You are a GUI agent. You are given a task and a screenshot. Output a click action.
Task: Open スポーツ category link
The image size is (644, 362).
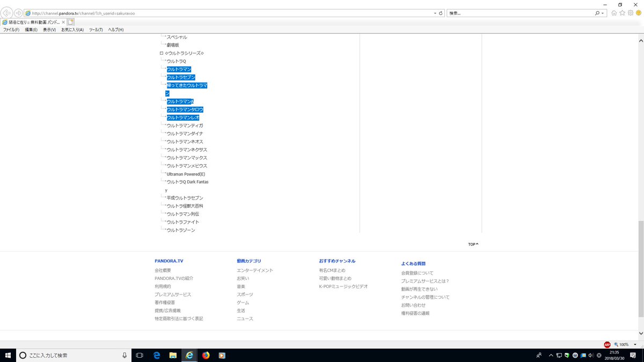click(245, 294)
